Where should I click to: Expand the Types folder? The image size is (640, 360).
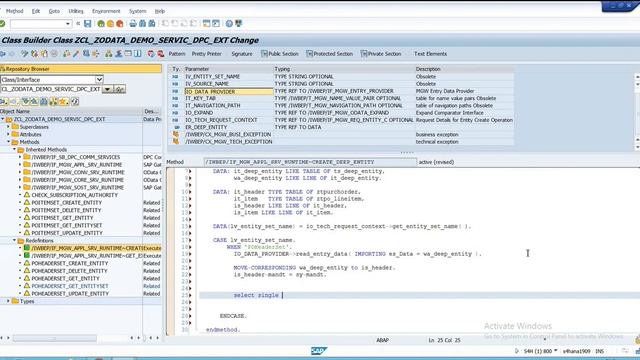click(9, 301)
